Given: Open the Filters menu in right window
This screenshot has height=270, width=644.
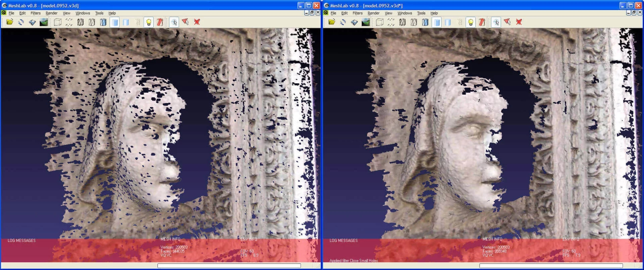Looking at the screenshot, I should click(x=358, y=13).
